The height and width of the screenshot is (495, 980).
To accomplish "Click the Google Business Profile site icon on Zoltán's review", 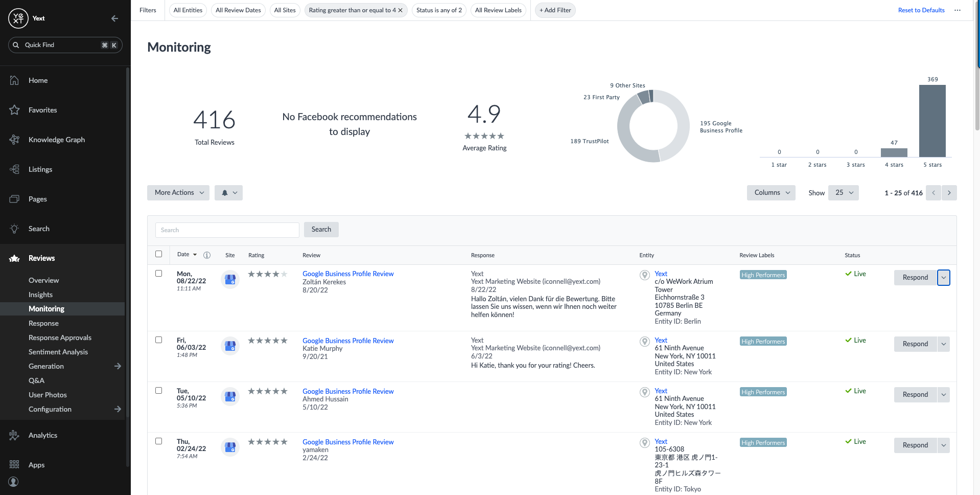I will click(230, 279).
